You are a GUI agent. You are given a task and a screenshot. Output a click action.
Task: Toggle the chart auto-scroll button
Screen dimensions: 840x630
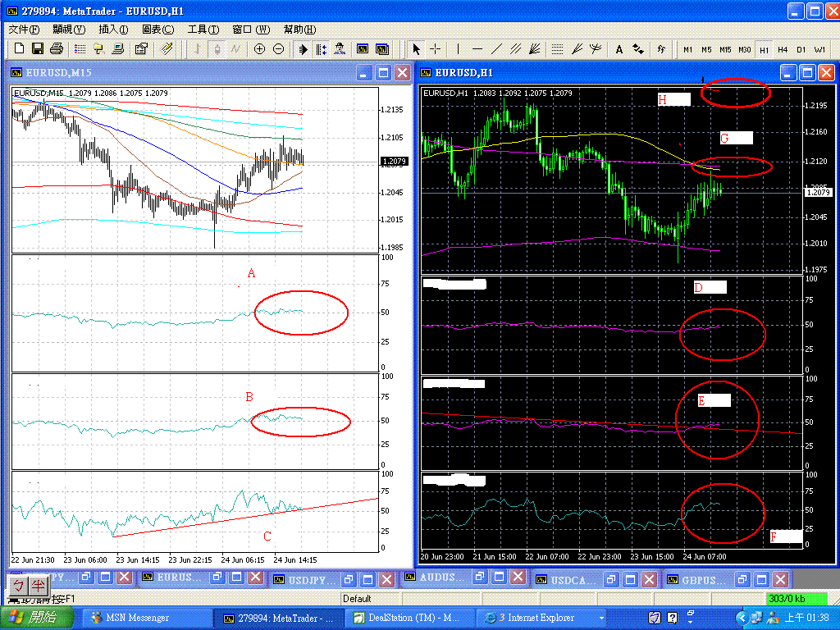pyautogui.click(x=303, y=49)
